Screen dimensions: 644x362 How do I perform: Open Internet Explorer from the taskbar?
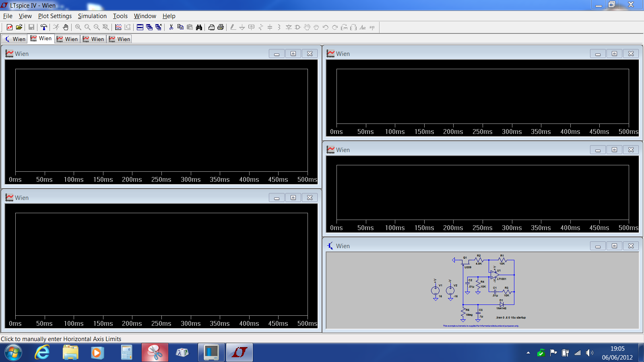(42, 353)
